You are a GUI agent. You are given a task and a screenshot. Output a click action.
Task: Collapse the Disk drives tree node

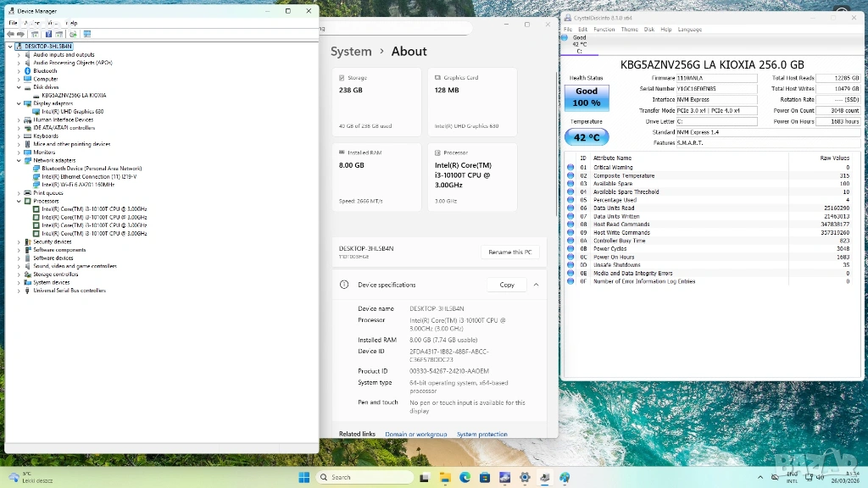pyautogui.click(x=19, y=87)
